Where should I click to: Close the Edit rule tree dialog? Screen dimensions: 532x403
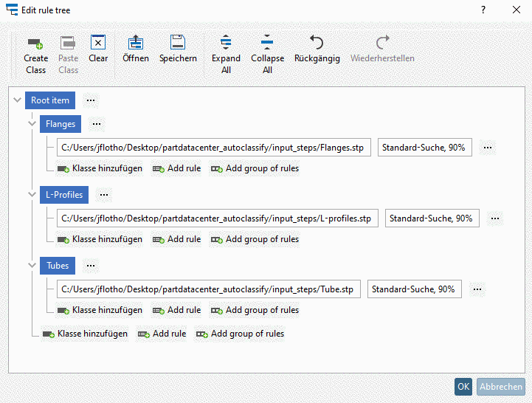coord(517,10)
